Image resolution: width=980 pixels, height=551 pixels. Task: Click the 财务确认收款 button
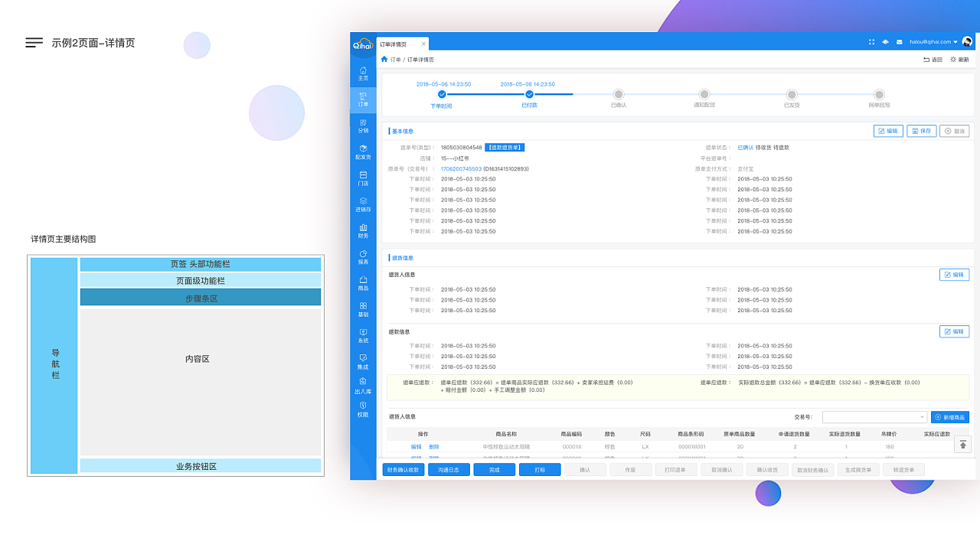point(403,470)
